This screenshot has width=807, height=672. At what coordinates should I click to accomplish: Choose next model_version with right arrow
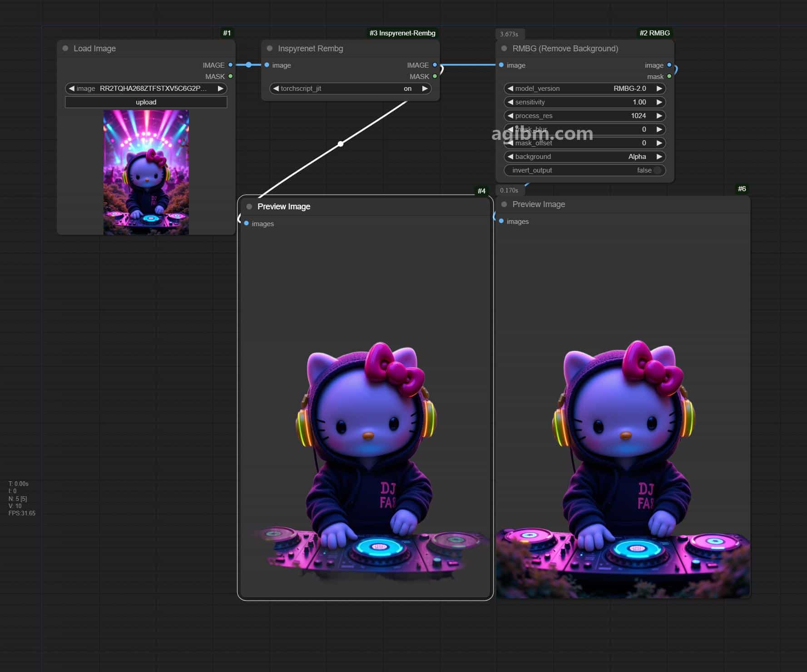point(659,89)
